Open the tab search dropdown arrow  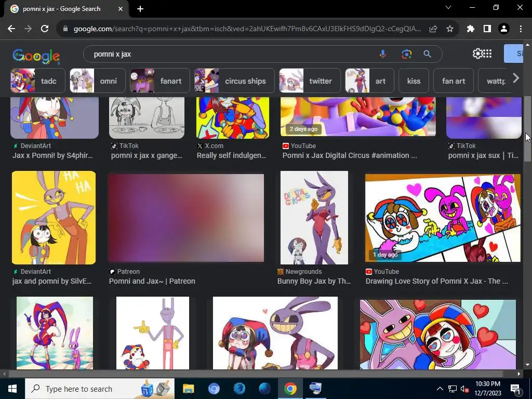tap(448, 7)
